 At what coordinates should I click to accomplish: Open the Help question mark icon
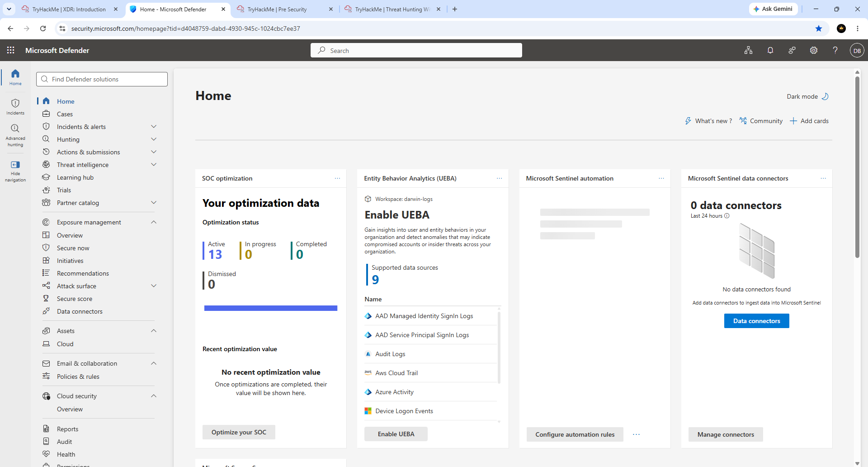pyautogui.click(x=835, y=50)
